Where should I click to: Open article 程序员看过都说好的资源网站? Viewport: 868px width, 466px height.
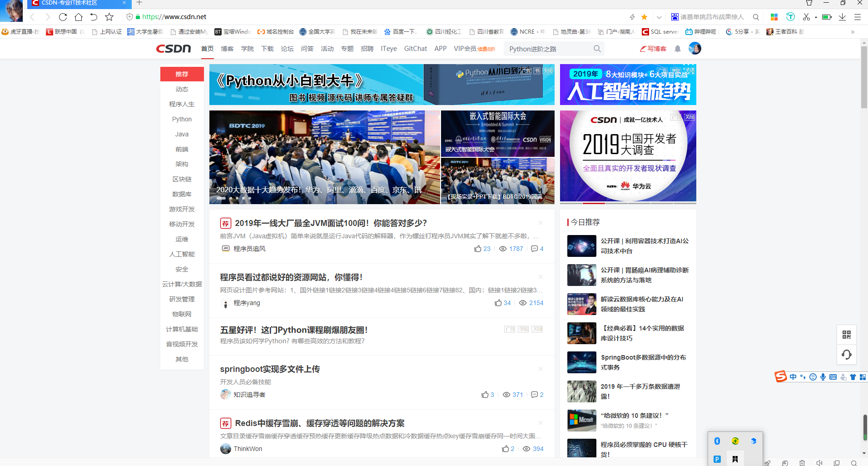click(291, 277)
